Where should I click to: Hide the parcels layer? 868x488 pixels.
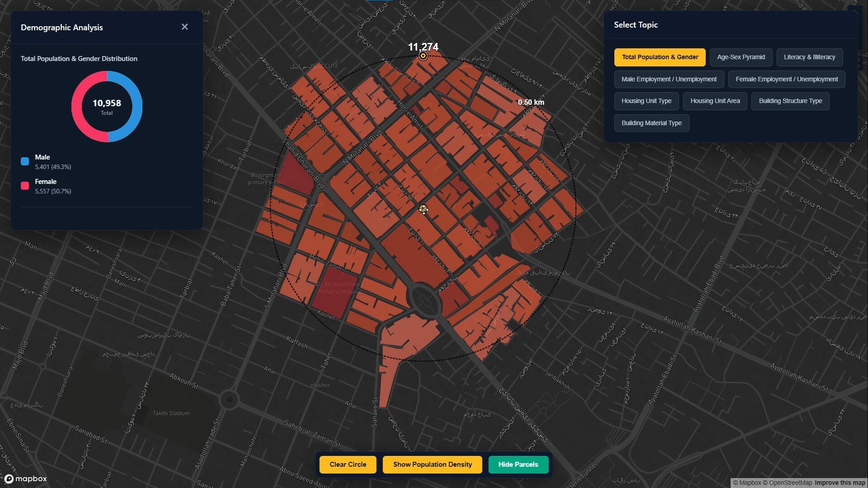(518, 464)
